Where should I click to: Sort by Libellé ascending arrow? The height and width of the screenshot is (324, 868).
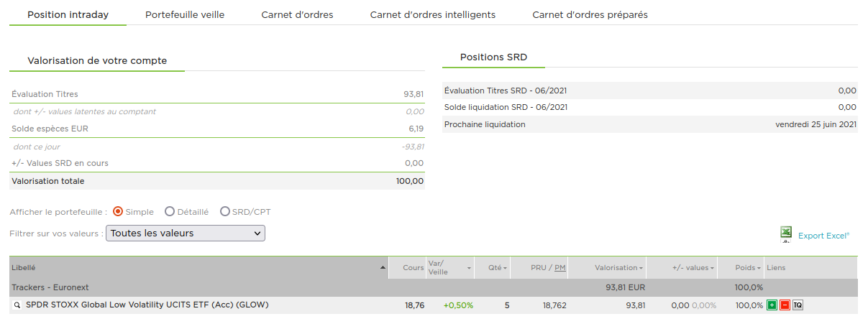coord(383,268)
